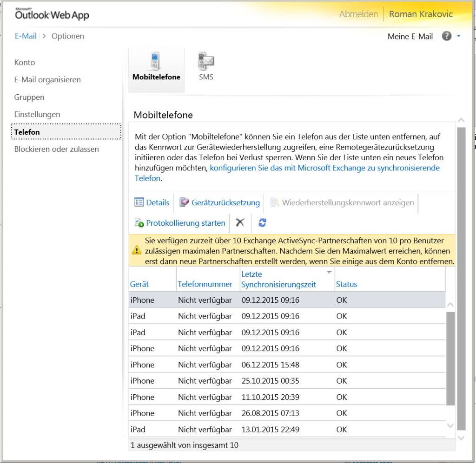Open Roman Krakovic user menu
476x463 pixels.
click(421, 14)
